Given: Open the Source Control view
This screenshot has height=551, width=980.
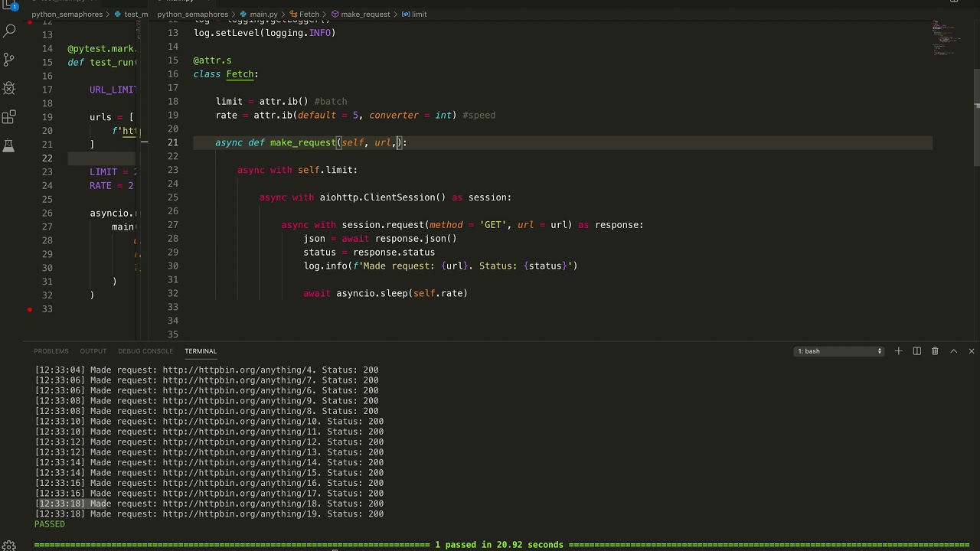Looking at the screenshot, I should [x=9, y=60].
